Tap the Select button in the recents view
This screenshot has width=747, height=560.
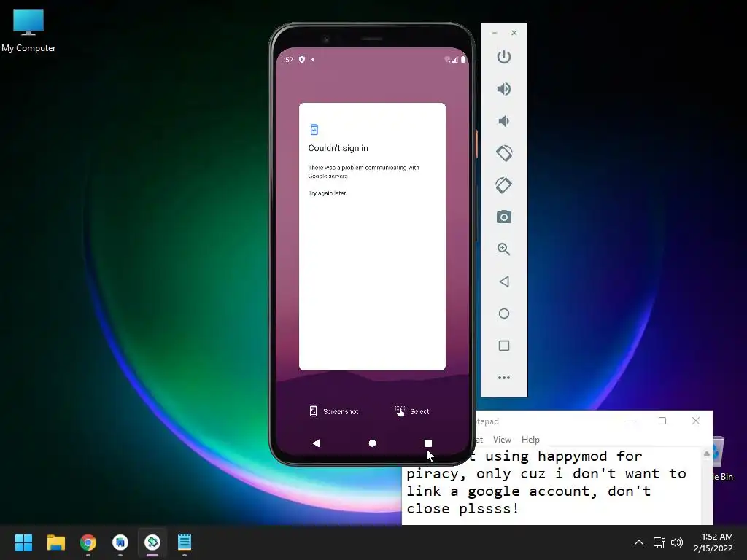click(413, 411)
